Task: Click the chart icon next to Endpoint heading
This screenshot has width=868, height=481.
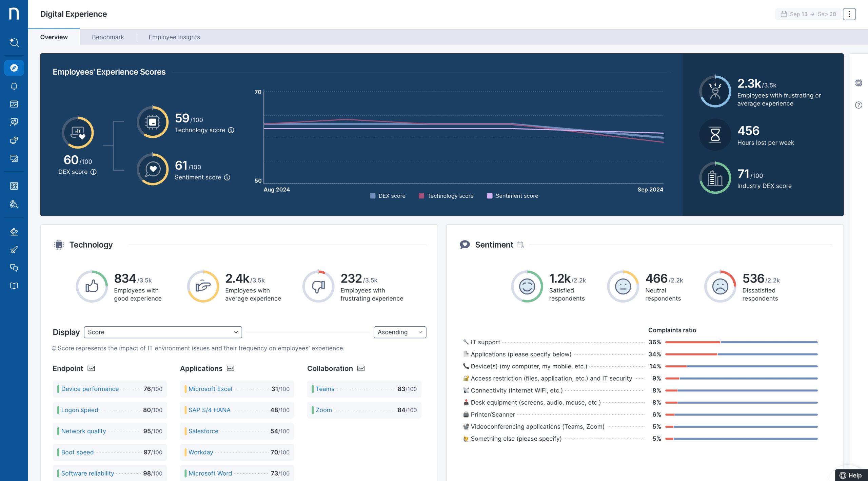Action: tap(91, 368)
